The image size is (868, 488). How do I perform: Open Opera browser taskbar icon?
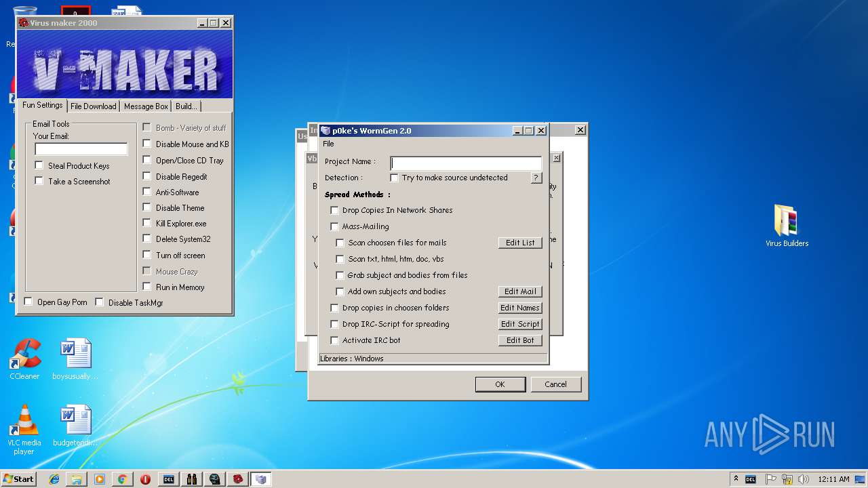click(145, 479)
